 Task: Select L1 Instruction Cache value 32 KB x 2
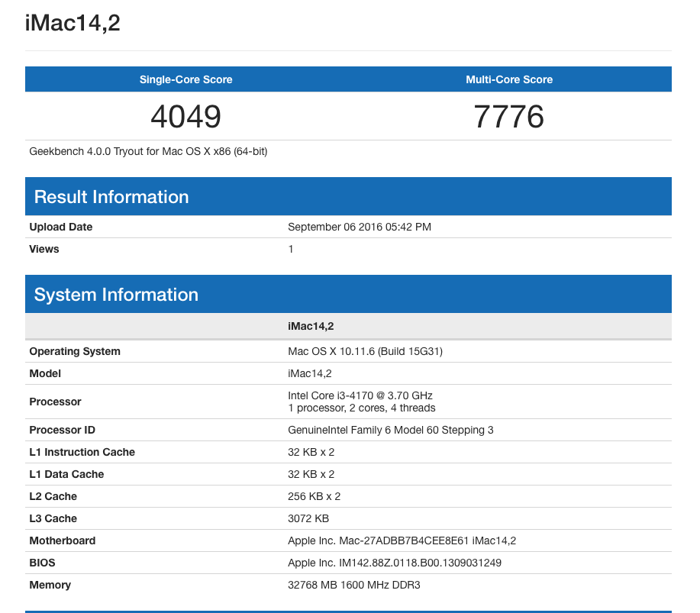(311, 452)
